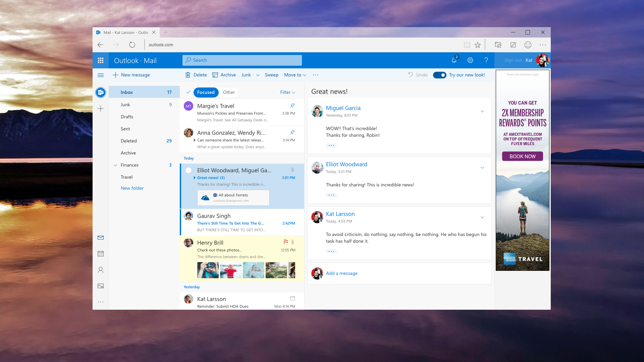The image size is (644, 362).
Task: Open Calendar from left sidebar
Action: pyautogui.click(x=101, y=254)
